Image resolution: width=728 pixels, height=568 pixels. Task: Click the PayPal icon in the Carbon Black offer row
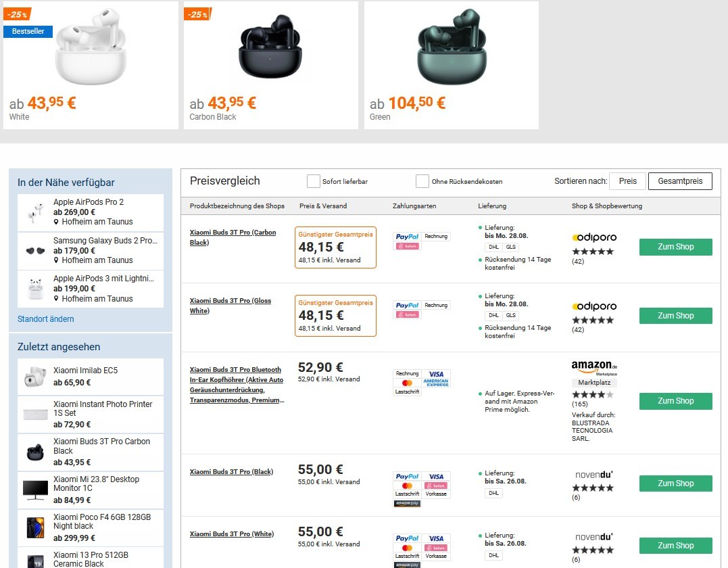pos(407,237)
